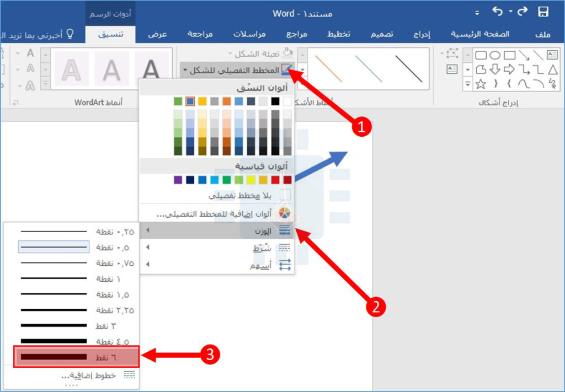Pick the triangle shape in the gallery
The width and height of the screenshot is (565, 392).
(552, 69)
